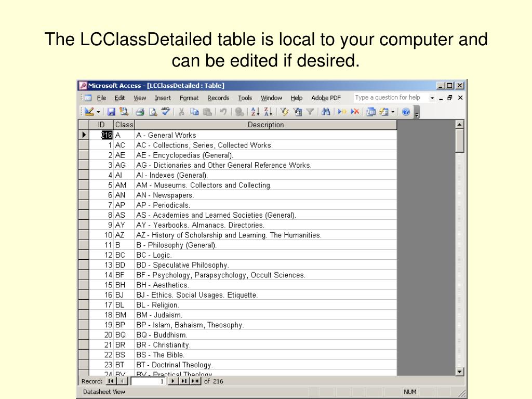
Task: Click the Delete Record toolbar icon
Action: pos(355,112)
